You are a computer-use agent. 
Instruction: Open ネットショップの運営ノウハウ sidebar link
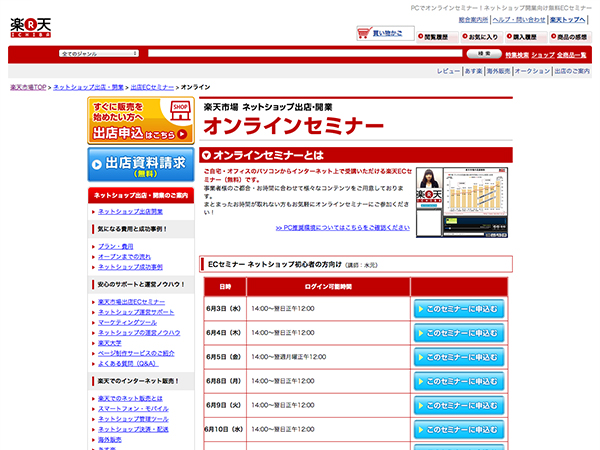coord(139,333)
